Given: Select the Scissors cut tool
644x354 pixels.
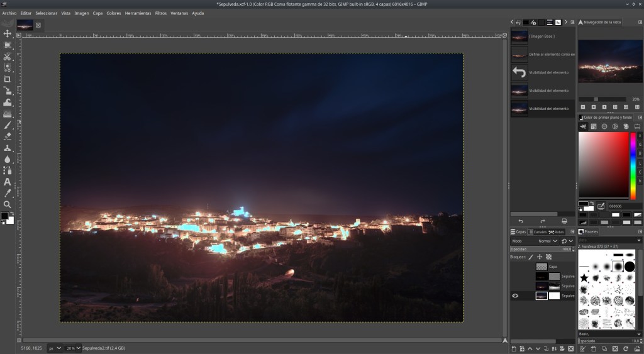Looking at the screenshot, I should click(8, 57).
